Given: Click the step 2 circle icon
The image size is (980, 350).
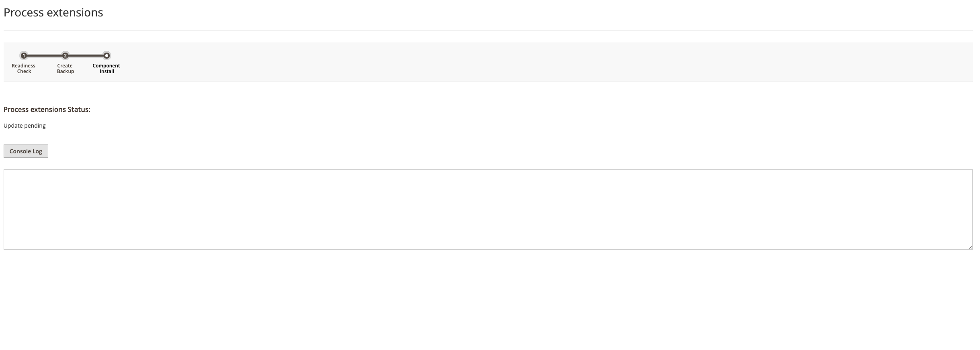Looking at the screenshot, I should 65,55.
